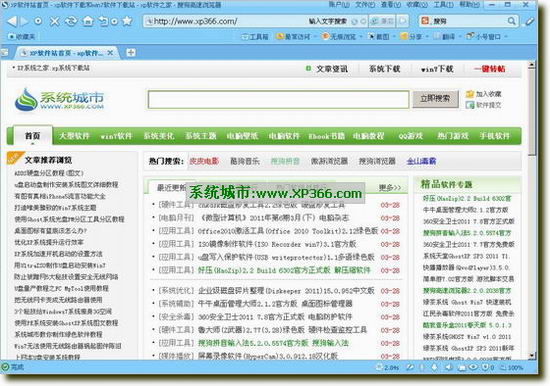The height and width of the screenshot is (386, 550).
Task: Expand dropdown next to the undo icon
Action: (x=114, y=21)
